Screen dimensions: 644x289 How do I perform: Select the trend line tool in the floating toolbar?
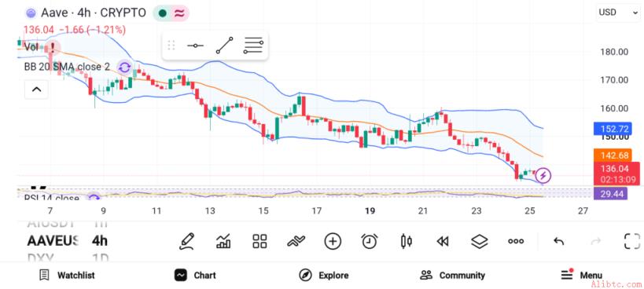pyautogui.click(x=225, y=46)
